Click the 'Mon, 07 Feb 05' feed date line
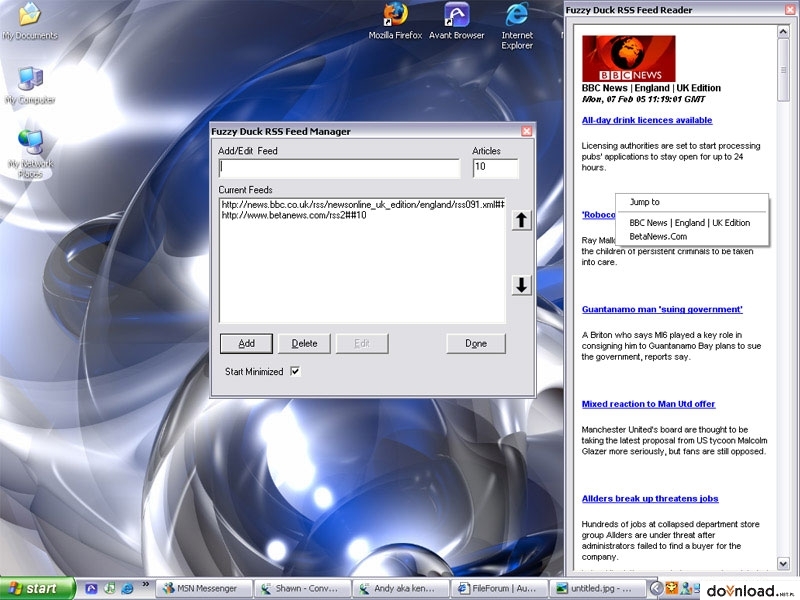 (x=643, y=99)
